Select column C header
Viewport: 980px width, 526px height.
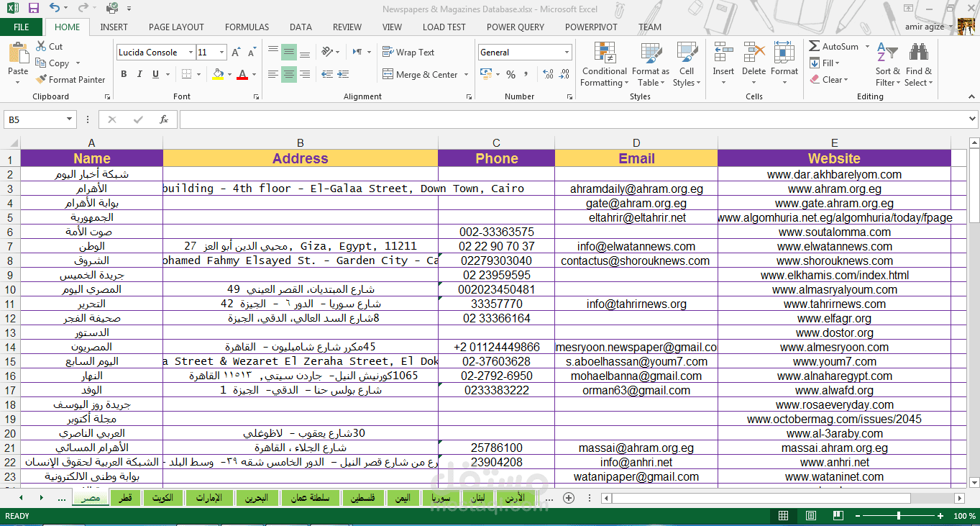tap(496, 142)
